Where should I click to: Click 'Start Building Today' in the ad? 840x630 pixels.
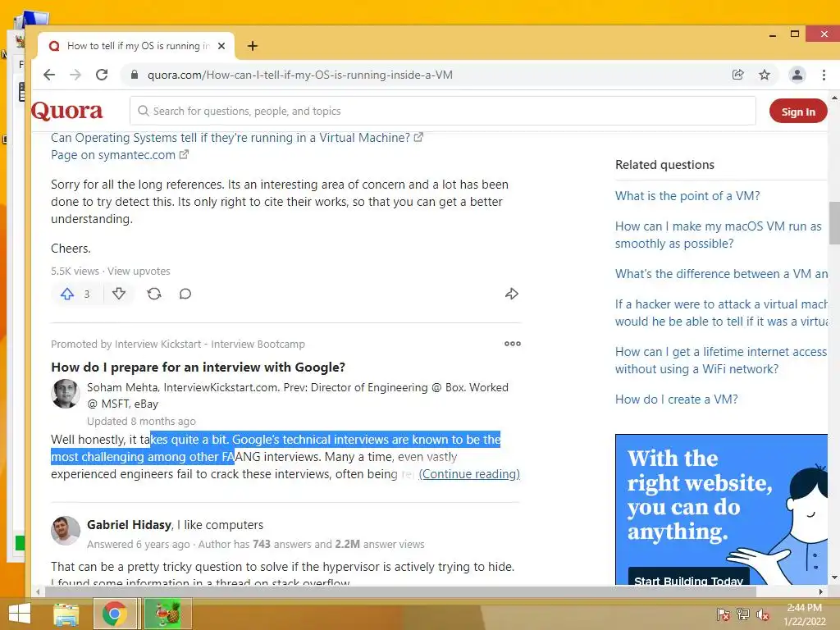[688, 577]
